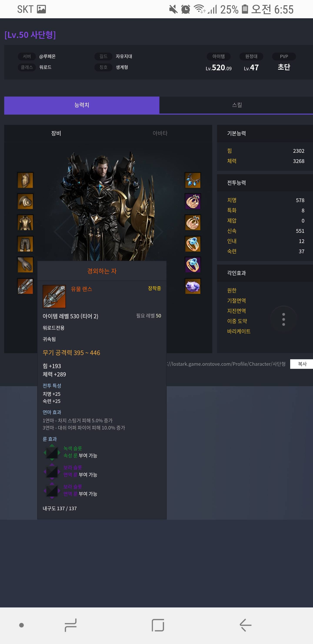Switch to the 스킬 tab
313x644 pixels.
point(236,105)
